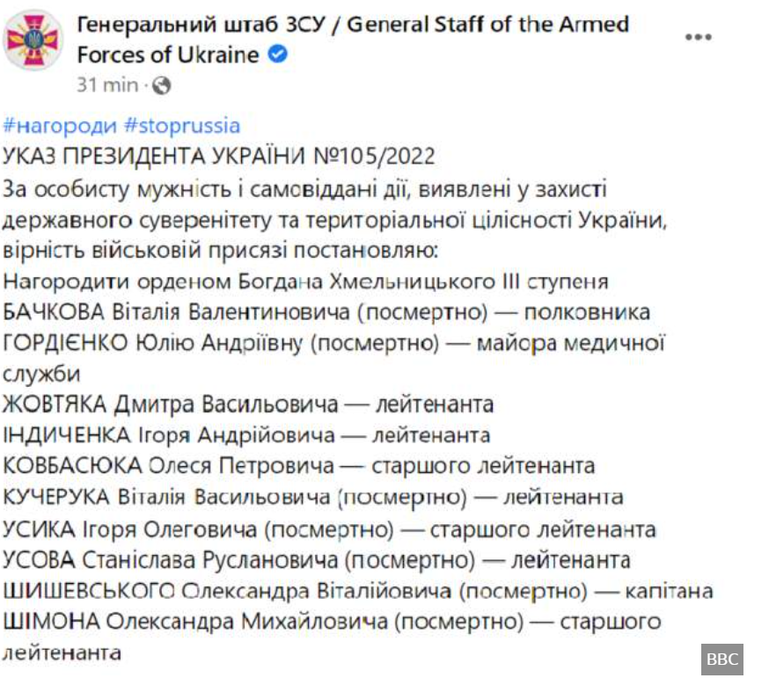Click the line naming ЖОВТЯКА Дмитра Васильовича

point(248,405)
